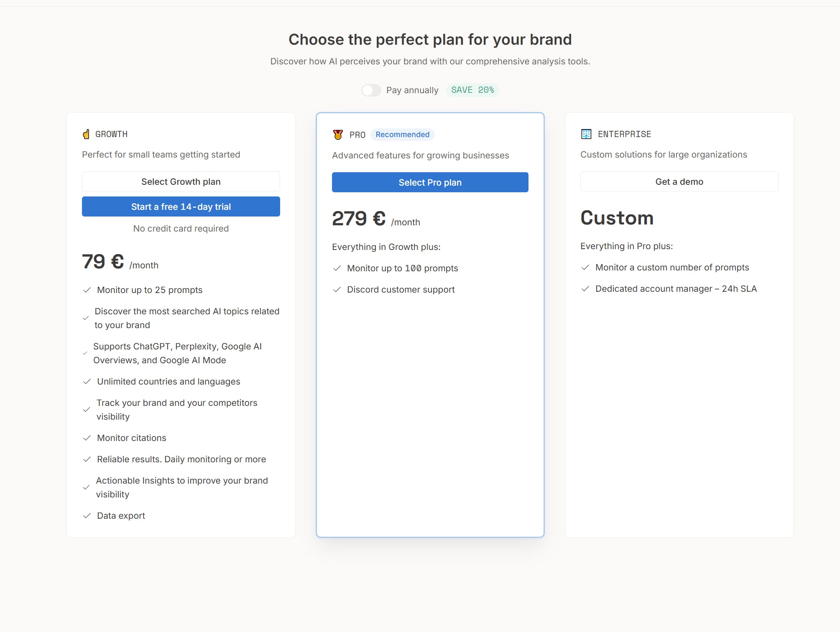Click the Pay annually label
Viewport: 840px width, 632px height.
[x=412, y=90]
